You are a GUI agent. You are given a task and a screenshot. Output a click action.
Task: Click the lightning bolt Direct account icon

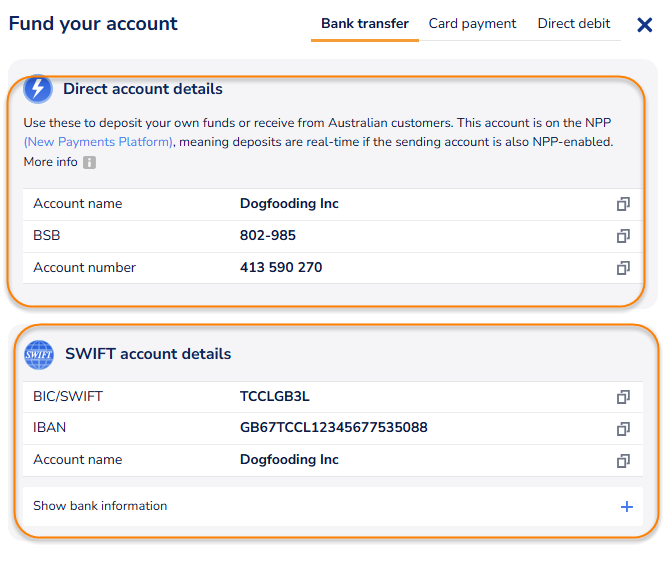(38, 89)
